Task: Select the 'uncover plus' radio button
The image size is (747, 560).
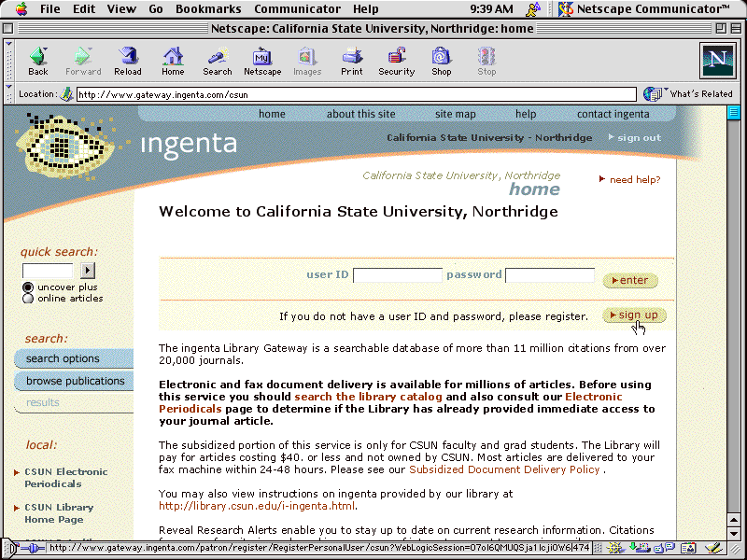Action: [28, 287]
